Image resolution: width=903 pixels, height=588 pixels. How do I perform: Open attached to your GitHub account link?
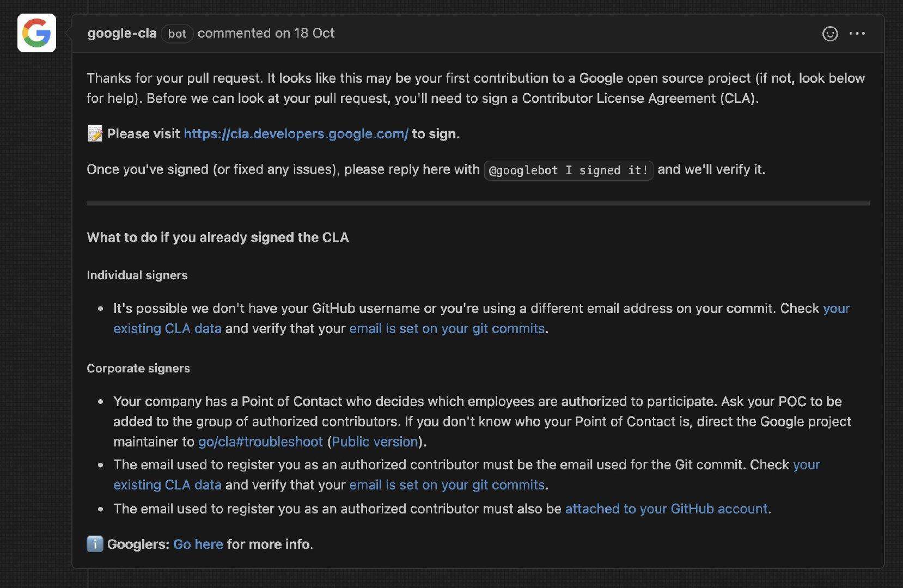pos(667,509)
